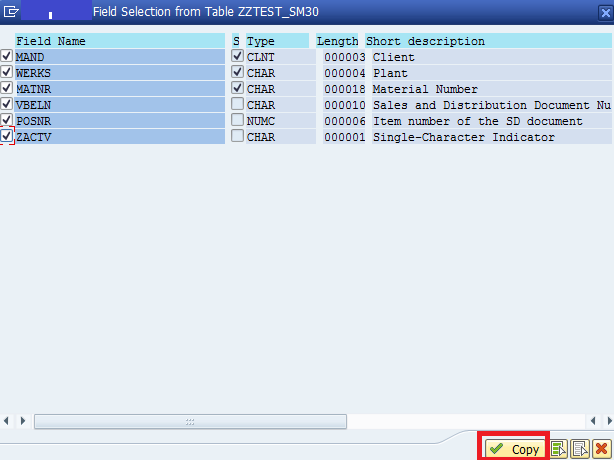Image resolution: width=614 pixels, height=460 pixels.
Task: Toggle the S column checkbox for WERKS
Action: (237, 72)
